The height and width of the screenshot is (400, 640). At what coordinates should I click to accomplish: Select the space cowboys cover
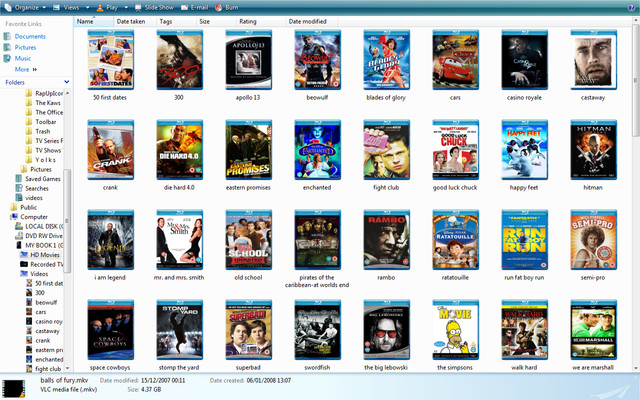110,330
